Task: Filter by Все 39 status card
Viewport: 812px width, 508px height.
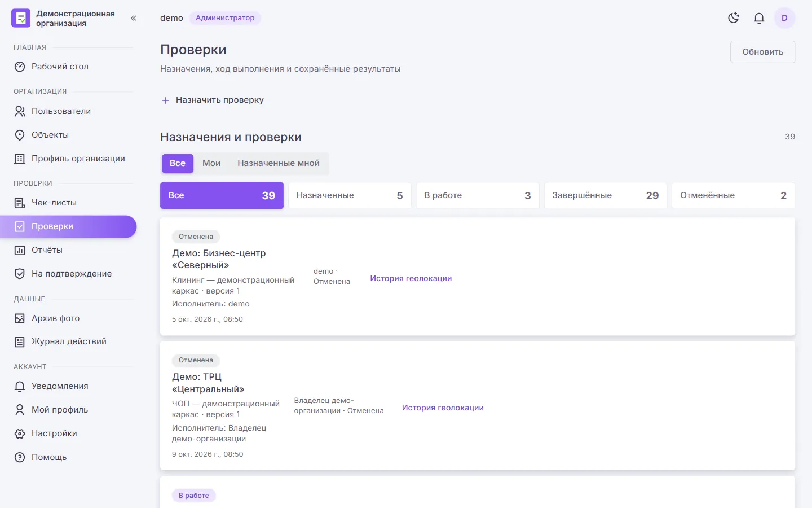Action: (222, 195)
